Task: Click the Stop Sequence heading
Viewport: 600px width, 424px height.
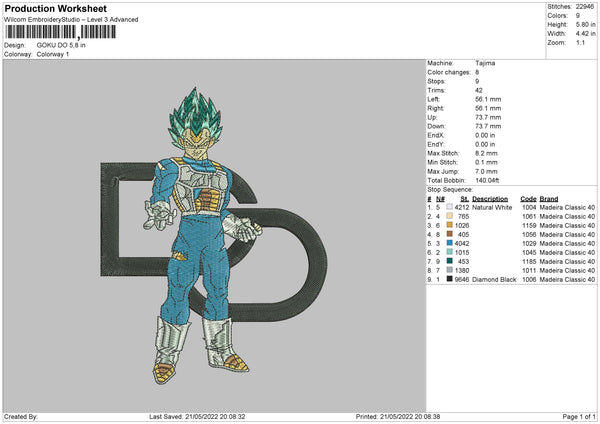Action: (450, 188)
